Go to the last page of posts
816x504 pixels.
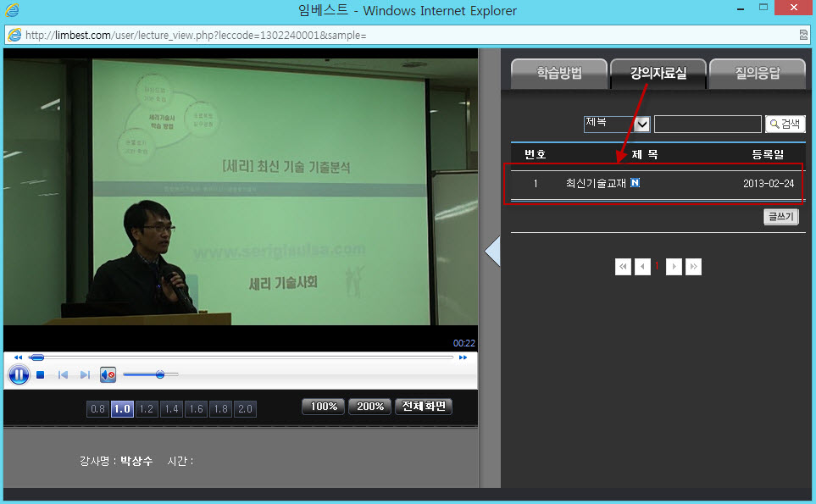pos(693,267)
